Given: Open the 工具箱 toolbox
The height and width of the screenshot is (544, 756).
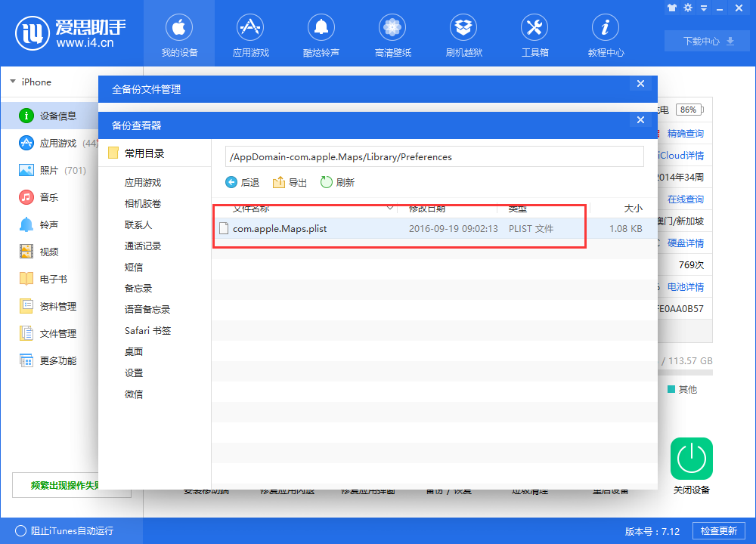Looking at the screenshot, I should click(534, 34).
